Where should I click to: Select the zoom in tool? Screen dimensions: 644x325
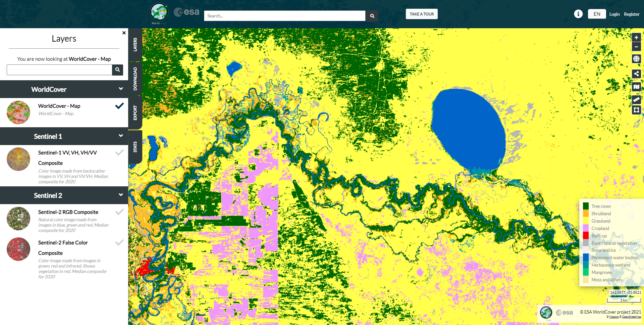pos(636,37)
